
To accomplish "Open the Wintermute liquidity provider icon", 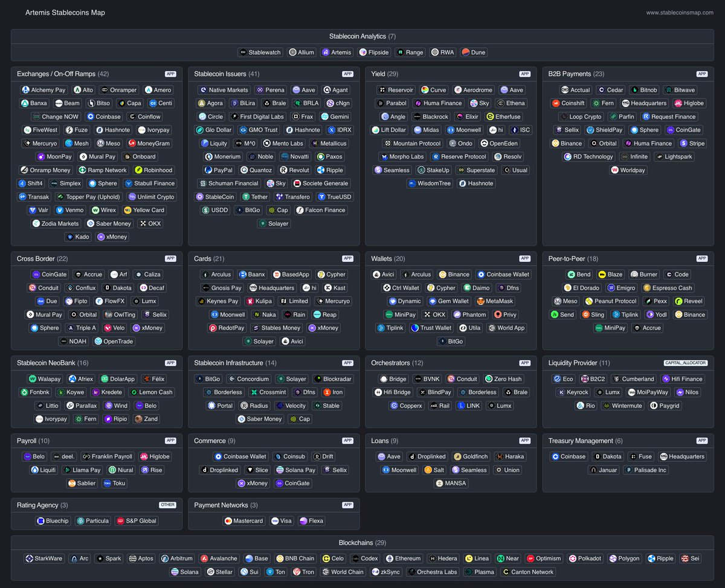I will click(x=605, y=406).
